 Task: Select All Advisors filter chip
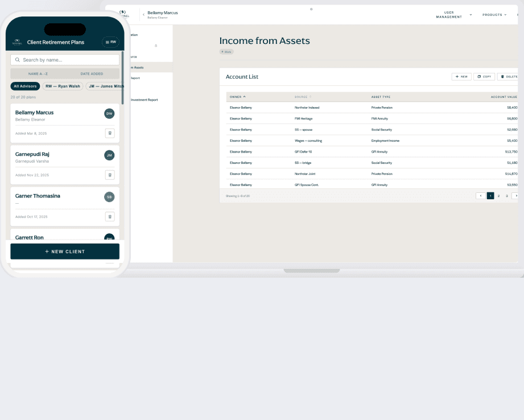click(25, 87)
